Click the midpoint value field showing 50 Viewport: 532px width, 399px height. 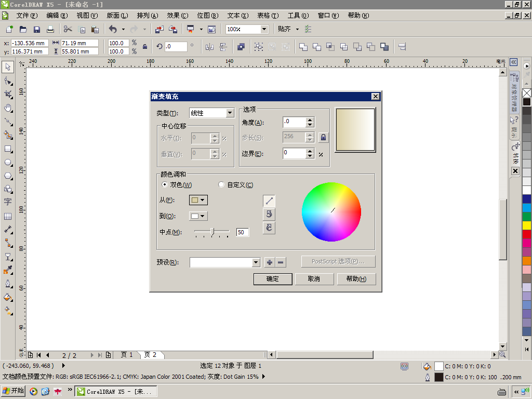(x=243, y=232)
